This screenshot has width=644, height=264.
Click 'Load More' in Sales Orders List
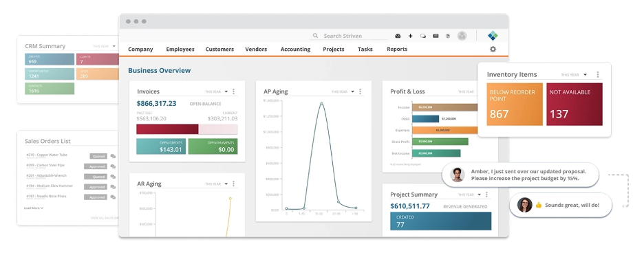34,208
